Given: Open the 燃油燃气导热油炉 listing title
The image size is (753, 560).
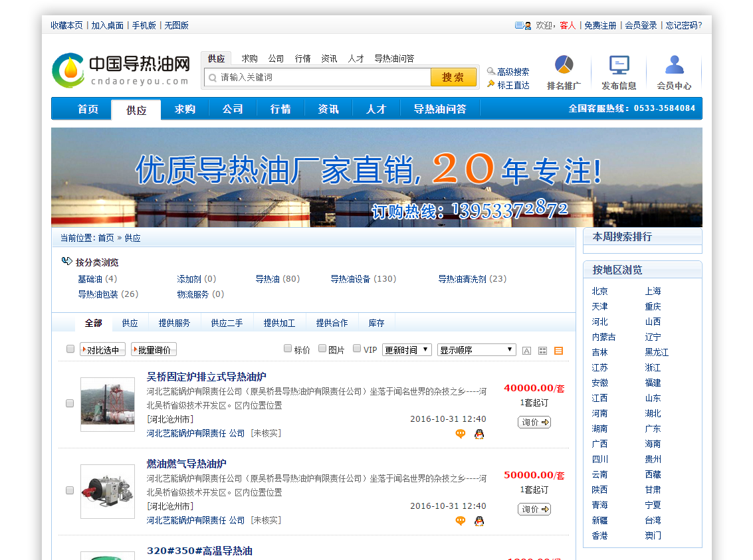Looking at the screenshot, I should [x=186, y=464].
